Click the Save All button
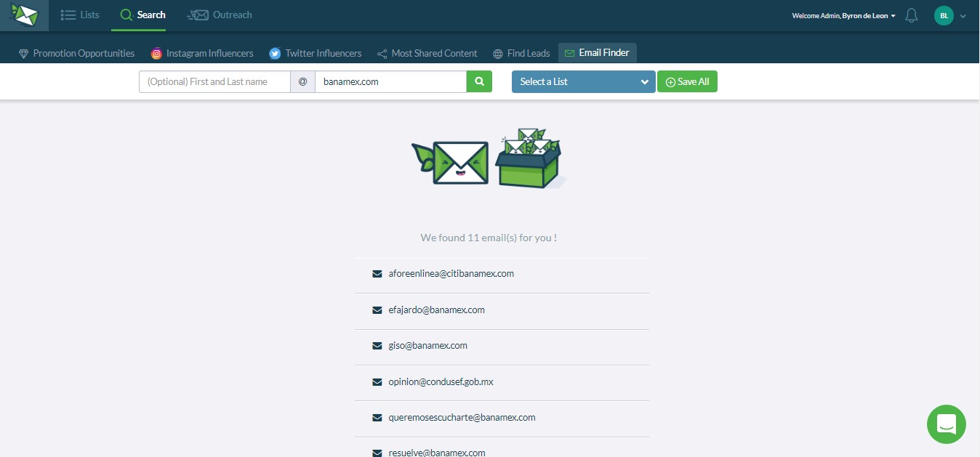 687,81
